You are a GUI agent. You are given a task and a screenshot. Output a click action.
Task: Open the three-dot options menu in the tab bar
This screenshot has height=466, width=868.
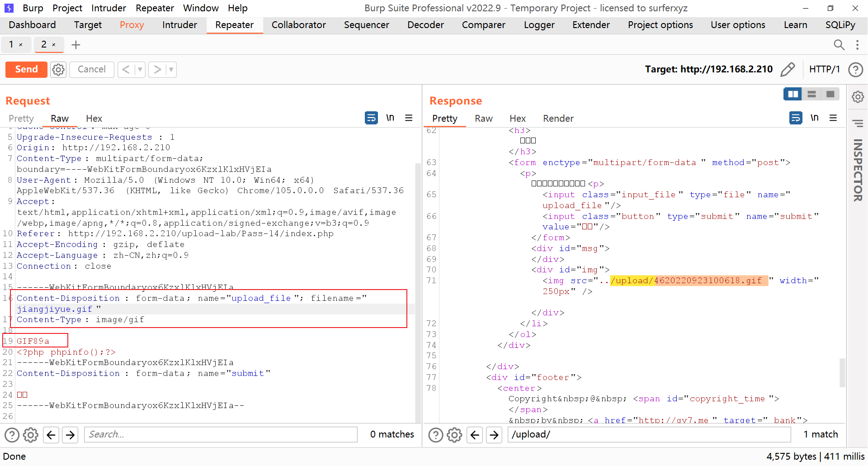pyautogui.click(x=857, y=45)
